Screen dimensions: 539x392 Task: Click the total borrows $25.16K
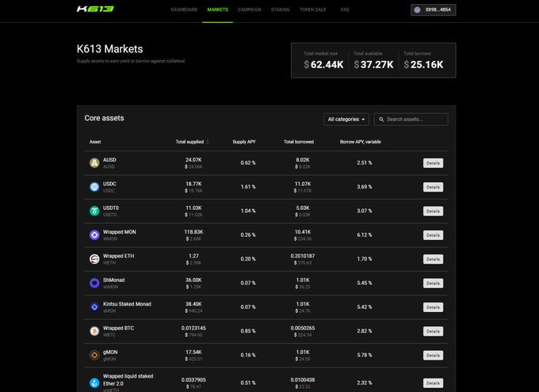[423, 65]
